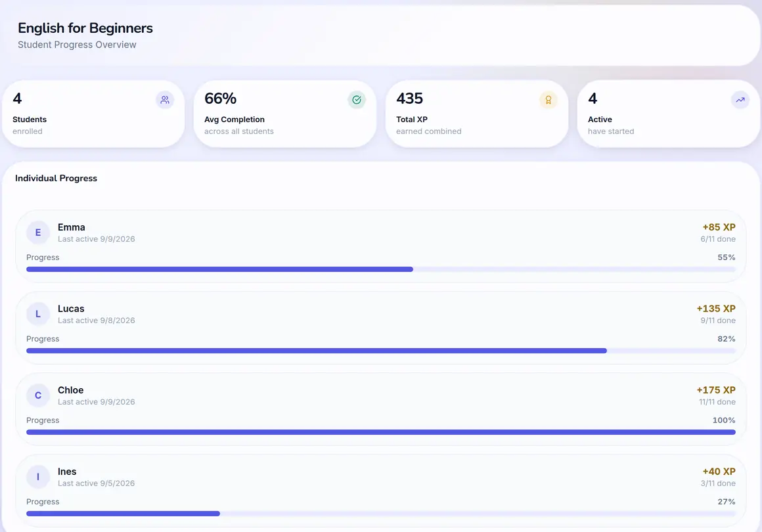Click the 66% average completion value
Image resolution: width=762 pixels, height=532 pixels.
(x=220, y=99)
